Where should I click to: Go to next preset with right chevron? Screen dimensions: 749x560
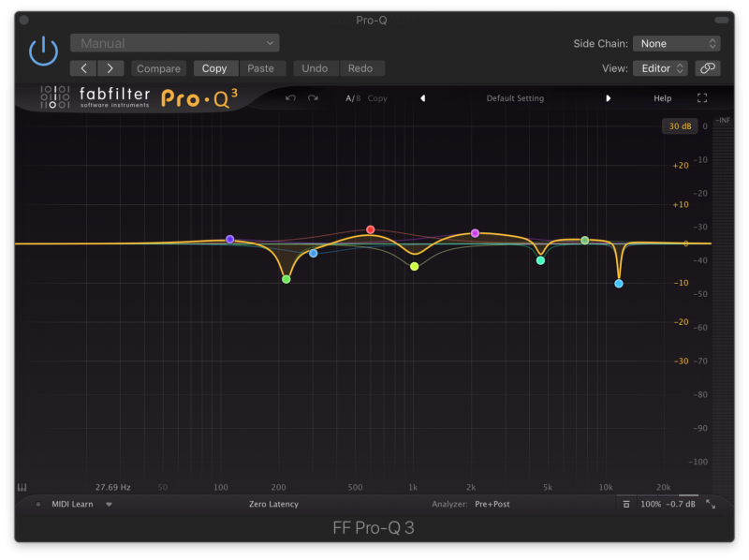coord(110,68)
